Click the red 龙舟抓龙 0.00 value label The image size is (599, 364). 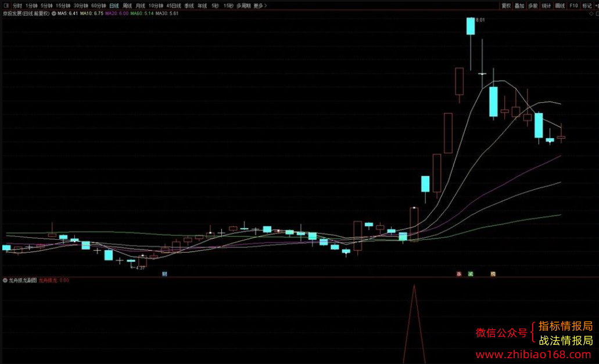point(54,280)
